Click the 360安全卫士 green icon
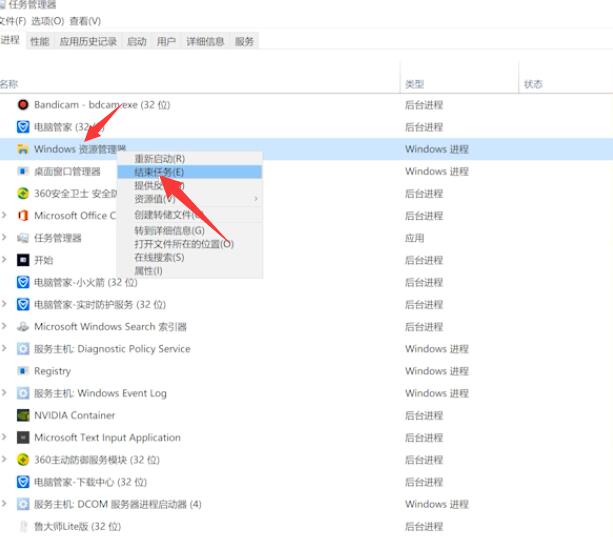 click(23, 193)
